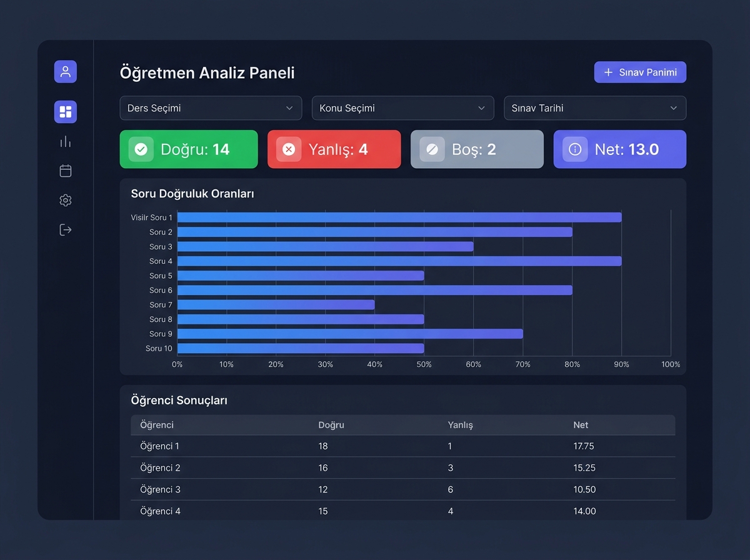Click the green checkmark icon on Doğru card
The width and height of the screenshot is (750, 560).
(141, 149)
